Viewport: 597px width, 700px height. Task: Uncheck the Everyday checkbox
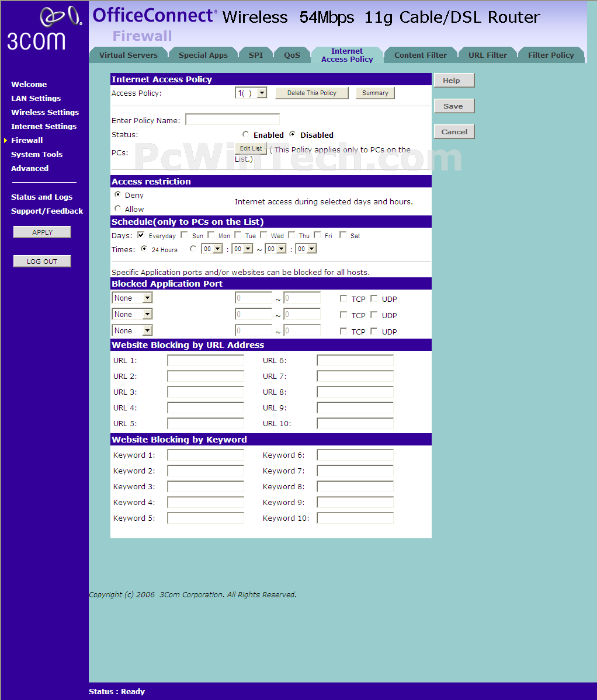(141, 235)
